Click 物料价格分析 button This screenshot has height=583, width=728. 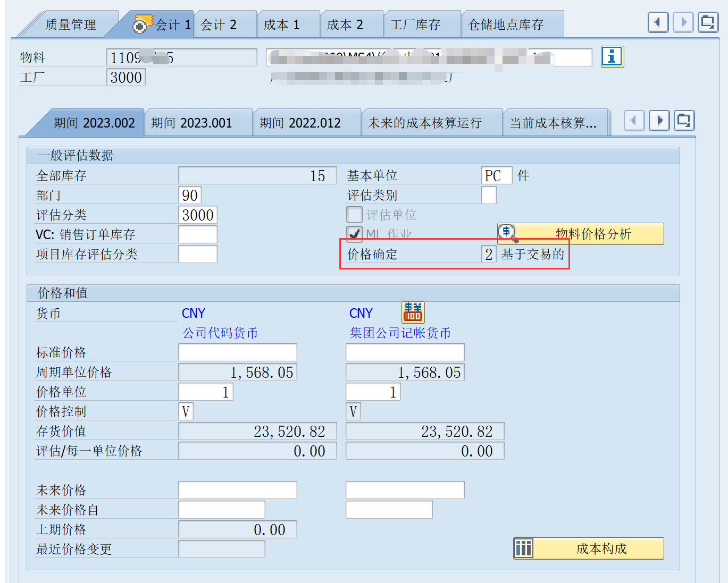click(581, 234)
